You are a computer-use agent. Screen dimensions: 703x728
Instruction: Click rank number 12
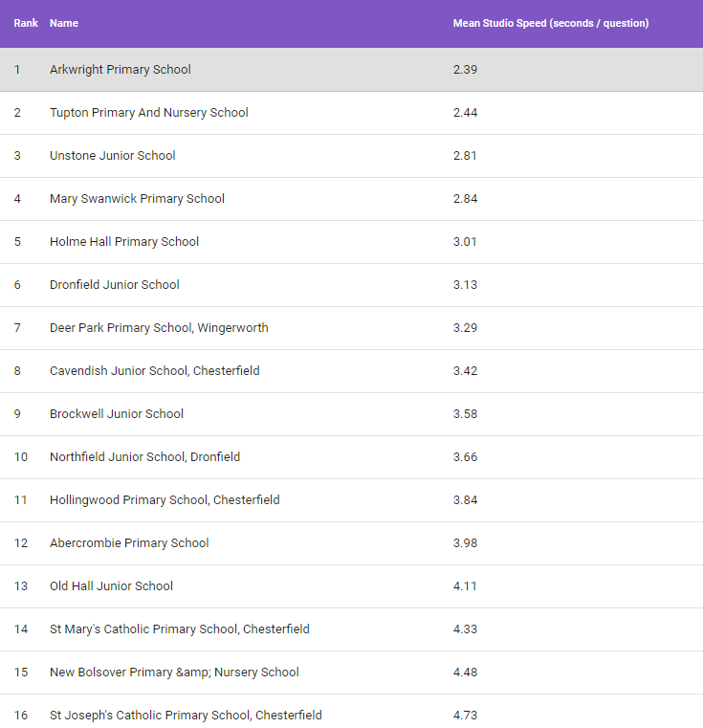(x=21, y=543)
